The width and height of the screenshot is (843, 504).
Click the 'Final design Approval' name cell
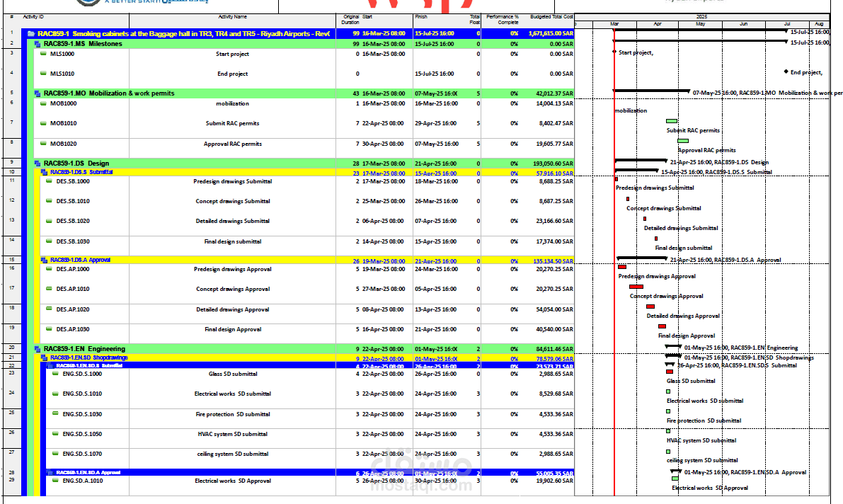pyautogui.click(x=232, y=329)
